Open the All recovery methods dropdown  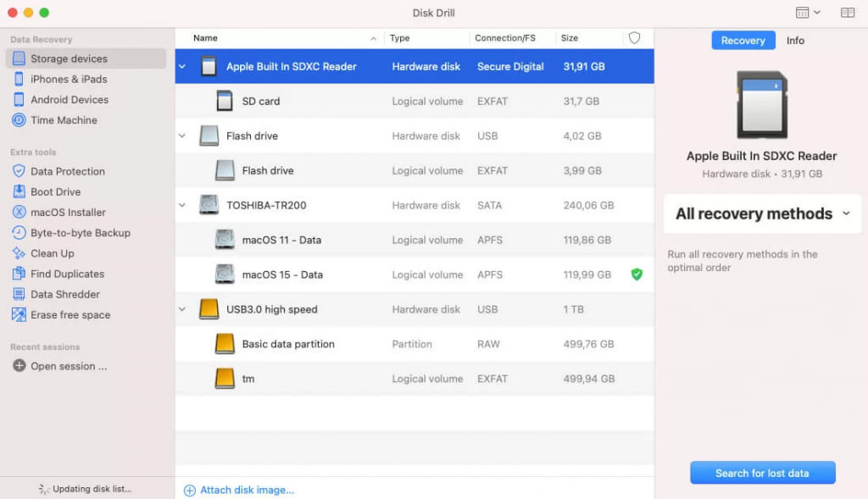pyautogui.click(x=762, y=213)
